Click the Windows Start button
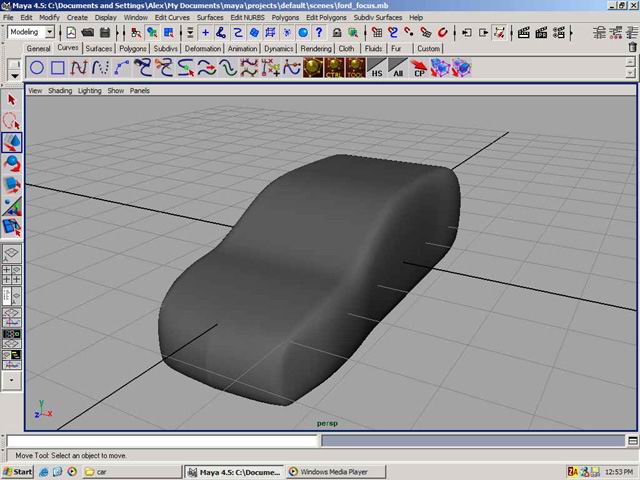This screenshot has height=480, width=640. [x=18, y=471]
